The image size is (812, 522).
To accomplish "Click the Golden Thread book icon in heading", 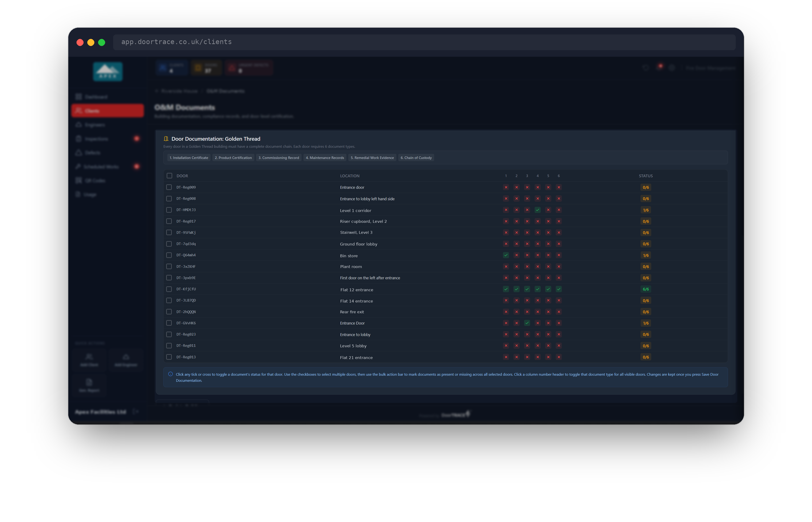I will pyautogui.click(x=166, y=139).
